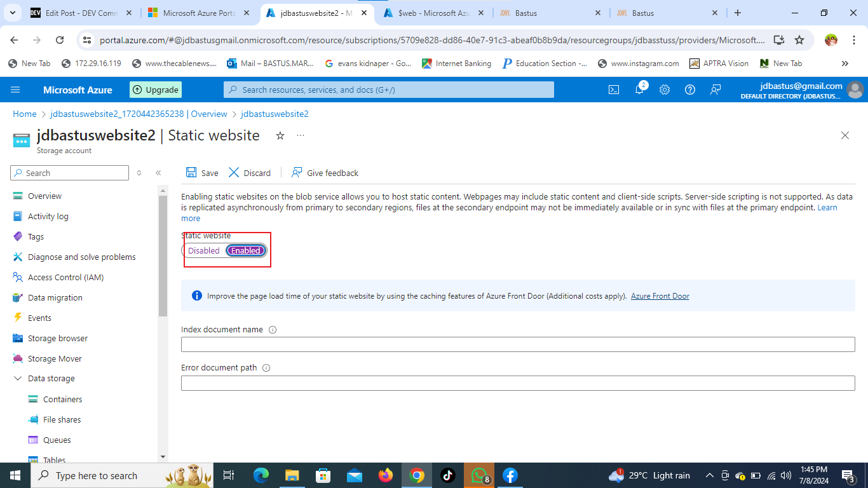Image resolution: width=868 pixels, height=488 pixels.
Task: Collapse the Data storage section
Action: [x=17, y=379]
